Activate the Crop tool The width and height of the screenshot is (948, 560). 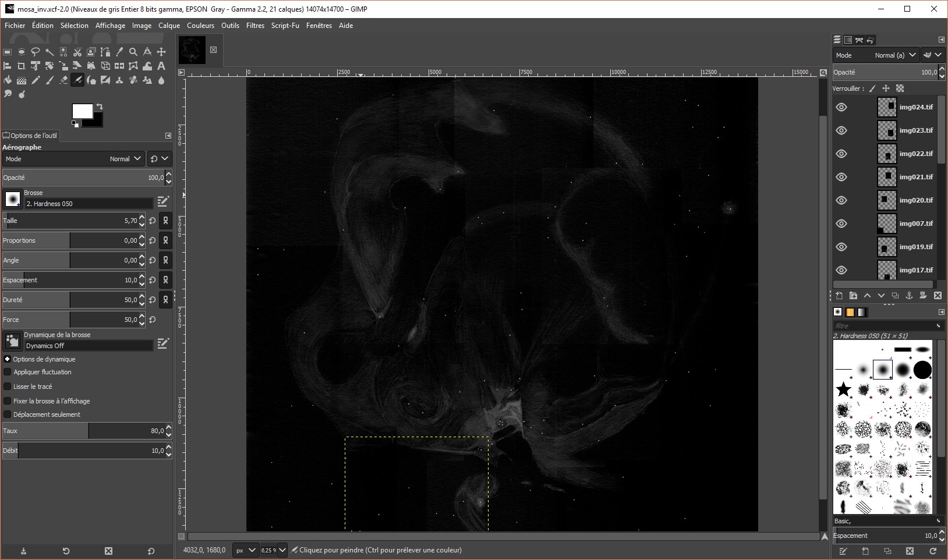(22, 66)
